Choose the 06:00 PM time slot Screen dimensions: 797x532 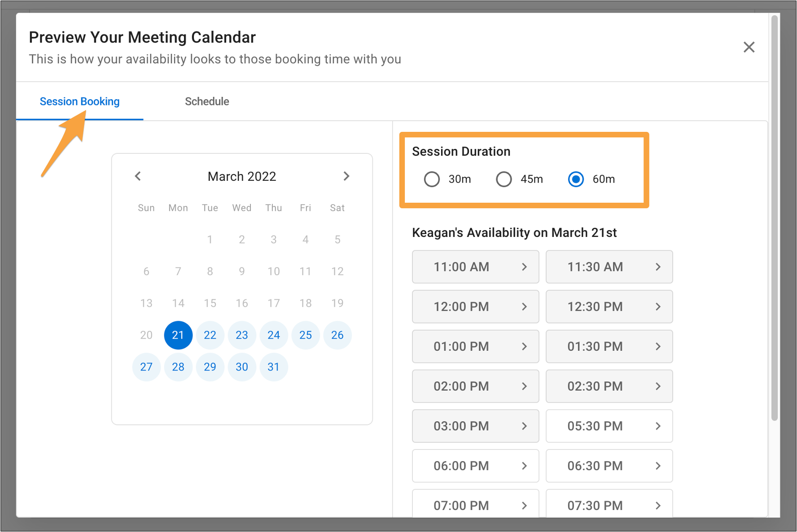coord(475,466)
